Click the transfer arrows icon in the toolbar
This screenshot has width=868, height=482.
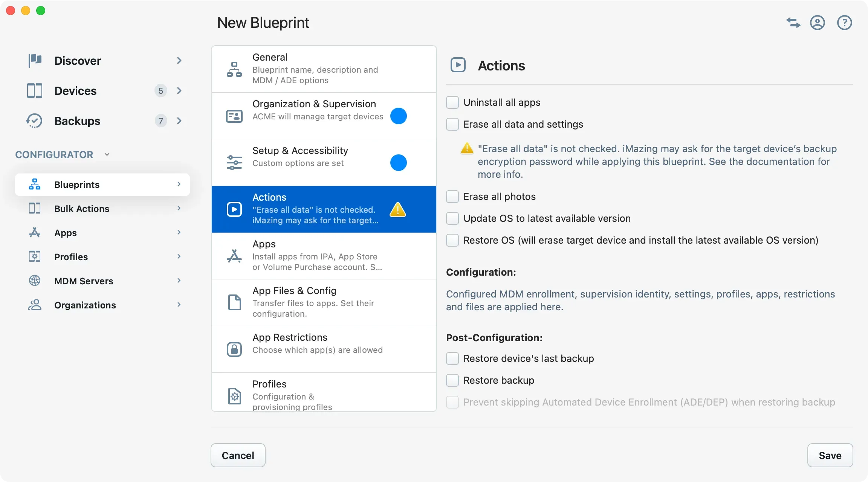point(793,23)
